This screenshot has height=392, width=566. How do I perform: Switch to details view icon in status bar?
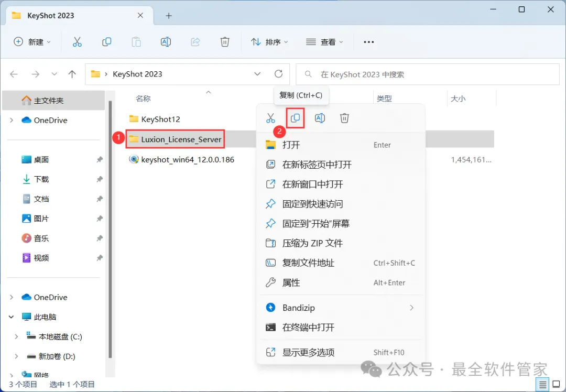click(542, 385)
